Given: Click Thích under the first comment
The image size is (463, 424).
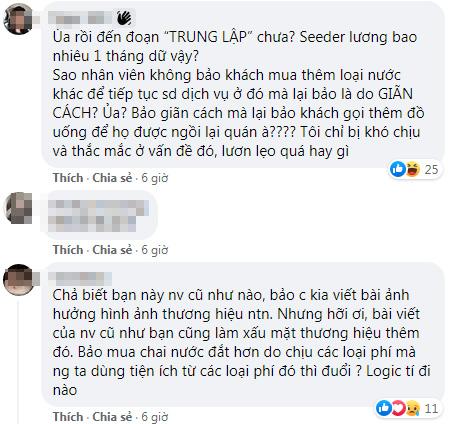Looking at the screenshot, I should (68, 178).
